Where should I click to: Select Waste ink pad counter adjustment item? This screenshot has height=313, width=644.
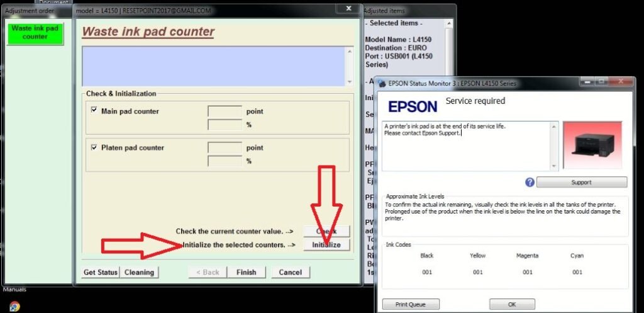pos(35,33)
